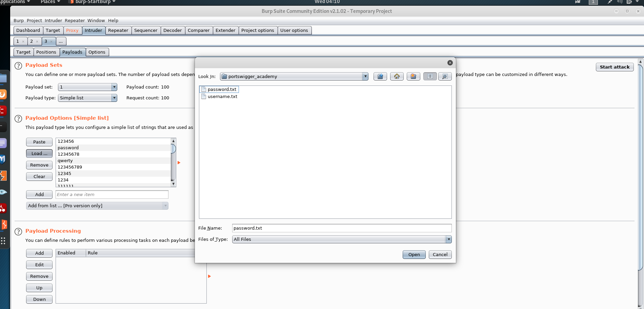The image size is (644, 309).
Task: Click the Paste button for payload list
Action: tap(39, 142)
